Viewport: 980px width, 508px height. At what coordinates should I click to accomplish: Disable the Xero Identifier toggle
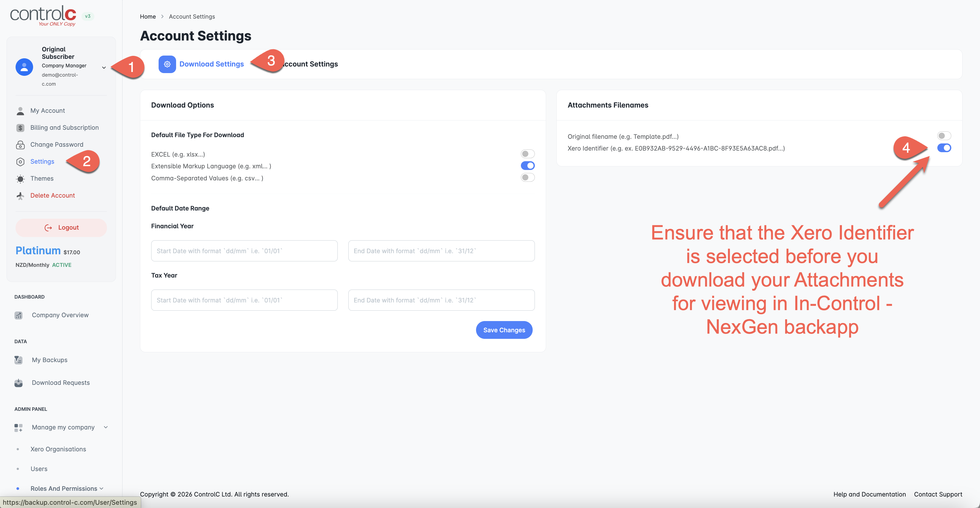point(944,148)
